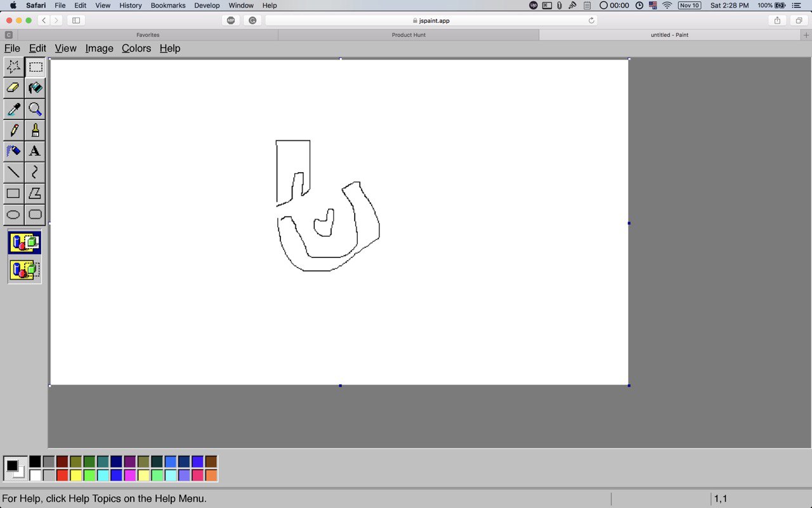Activate the Magnifier tool
The image size is (812, 508).
[x=36, y=109]
